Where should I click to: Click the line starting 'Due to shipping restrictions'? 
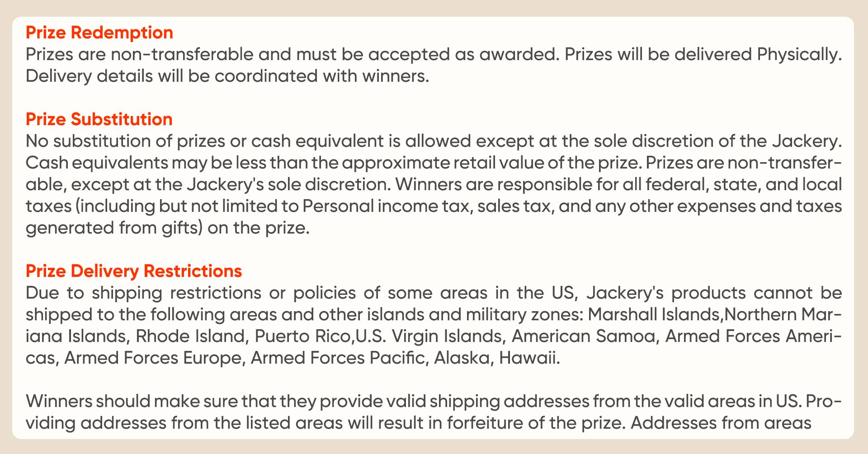click(x=434, y=293)
